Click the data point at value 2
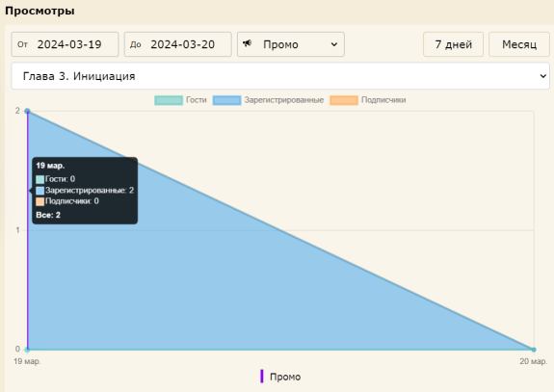 (x=27, y=112)
